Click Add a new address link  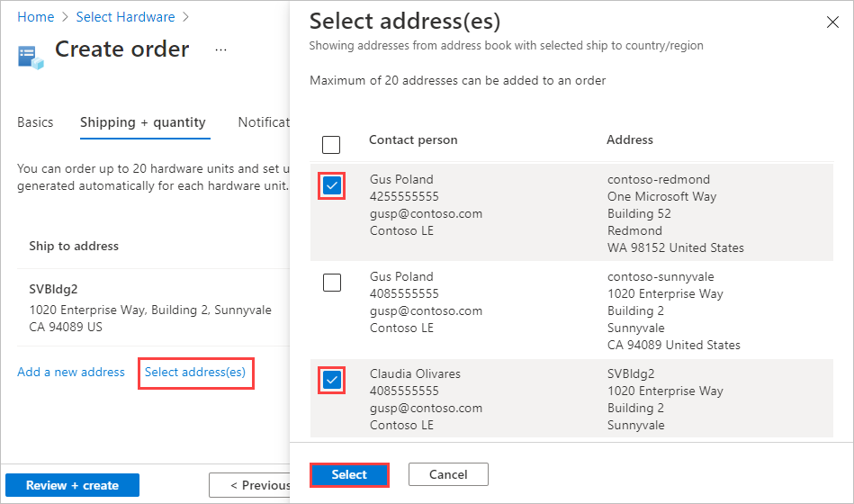pyautogui.click(x=71, y=372)
